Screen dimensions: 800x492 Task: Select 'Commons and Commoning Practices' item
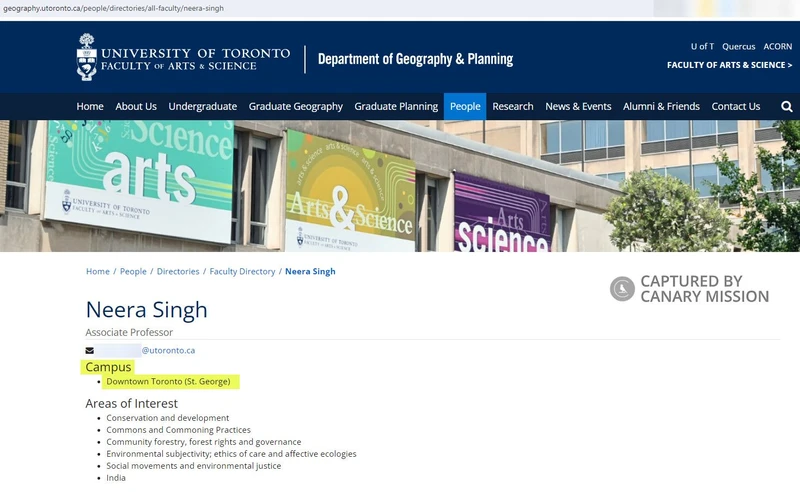(x=178, y=430)
